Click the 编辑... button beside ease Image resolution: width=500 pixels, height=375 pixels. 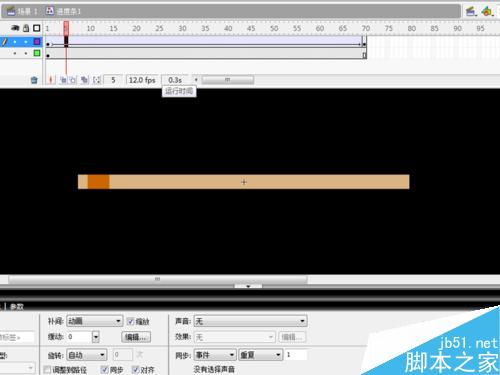coord(136,337)
